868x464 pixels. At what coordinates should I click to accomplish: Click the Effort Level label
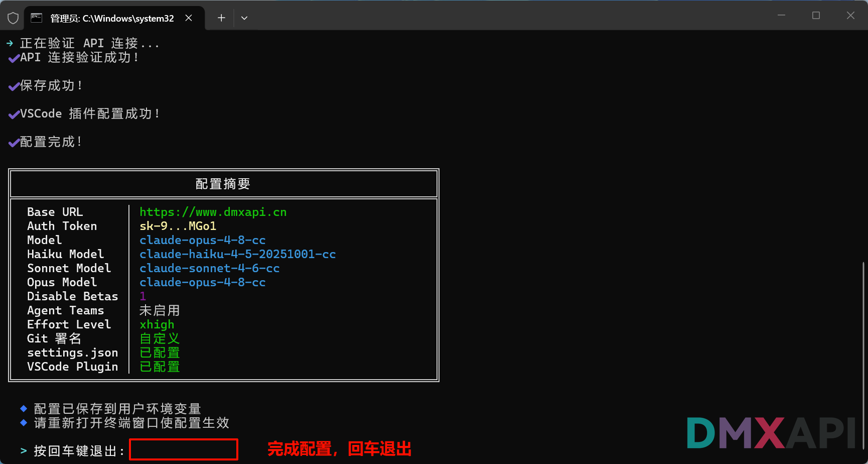point(69,324)
